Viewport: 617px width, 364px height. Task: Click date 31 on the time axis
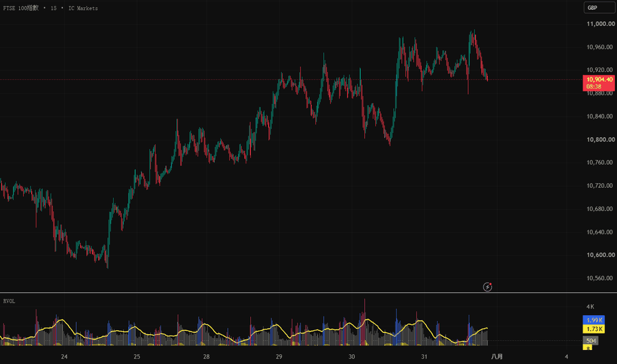tap(424, 357)
